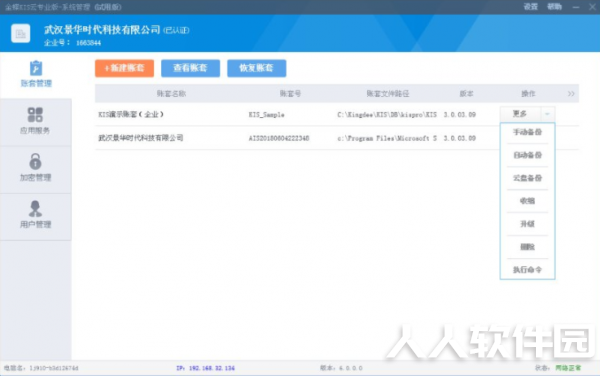Click the 已认证 label in header
Image resolution: width=600 pixels, height=376 pixels.
176,30
